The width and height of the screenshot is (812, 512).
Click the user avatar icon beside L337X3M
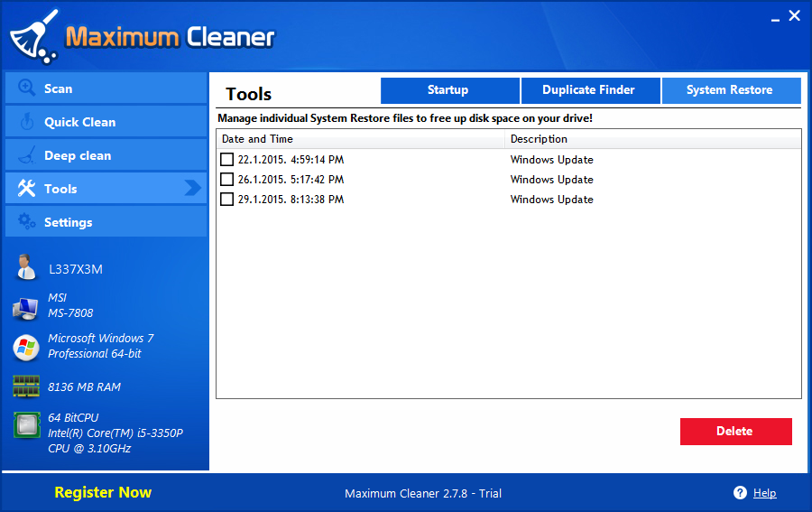coord(25,267)
